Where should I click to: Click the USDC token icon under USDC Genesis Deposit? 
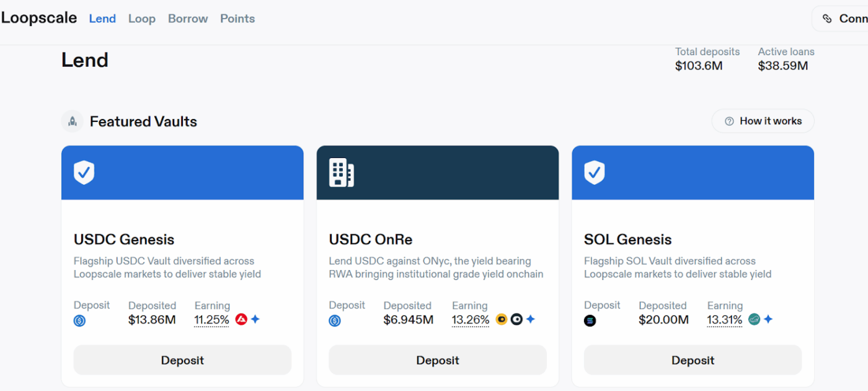click(x=79, y=321)
